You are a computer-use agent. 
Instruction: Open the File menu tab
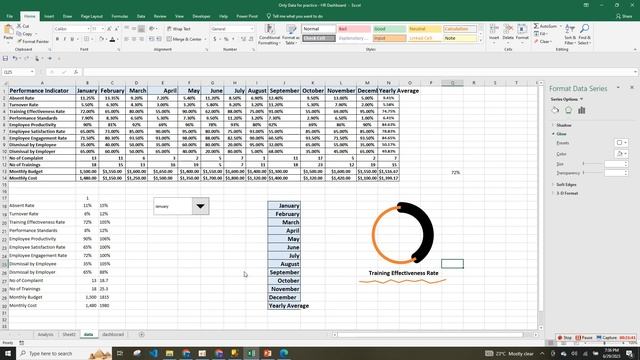9,16
